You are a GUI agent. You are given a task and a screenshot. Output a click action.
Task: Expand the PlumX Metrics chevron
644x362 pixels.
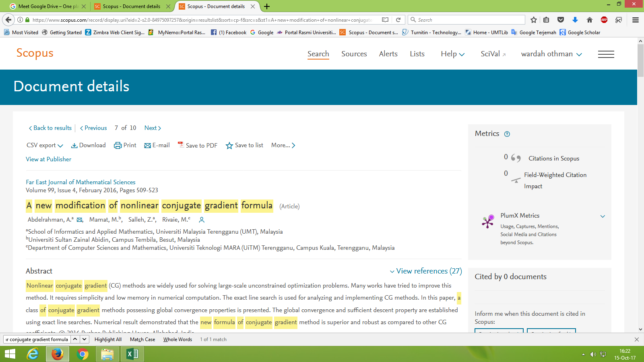603,216
